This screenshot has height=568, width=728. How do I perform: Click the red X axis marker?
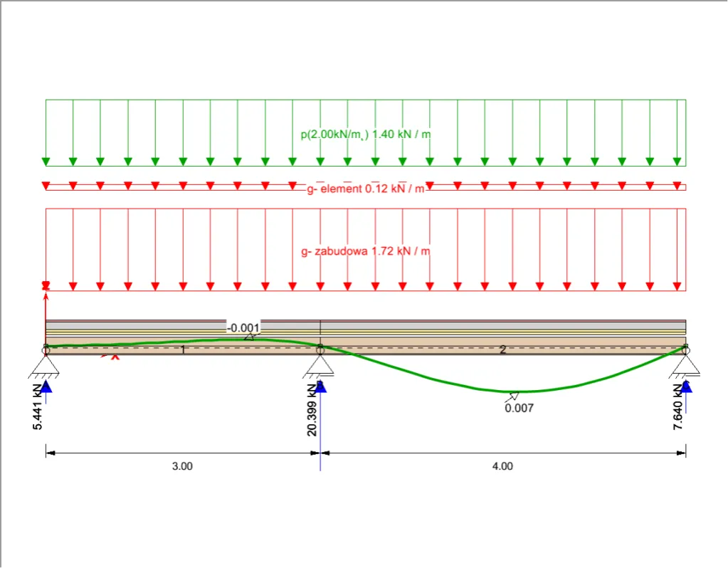coord(115,355)
